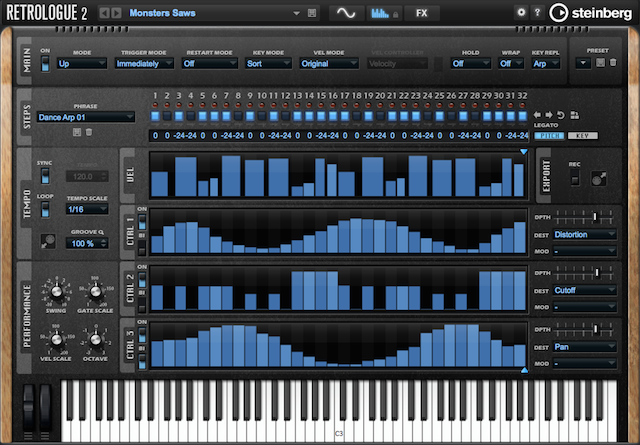Save the arp preset with the disk icon
The image size is (640, 445).
(600, 63)
